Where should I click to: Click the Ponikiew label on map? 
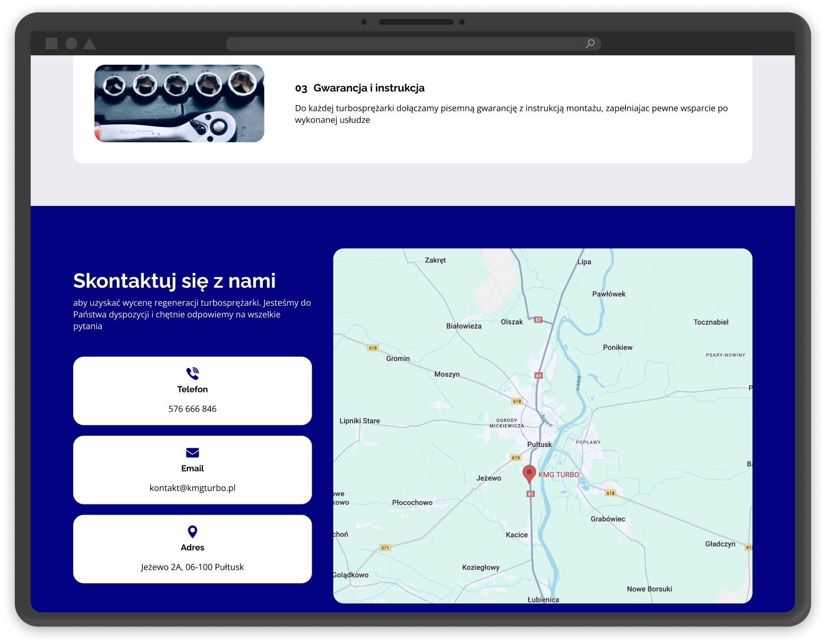click(x=618, y=347)
